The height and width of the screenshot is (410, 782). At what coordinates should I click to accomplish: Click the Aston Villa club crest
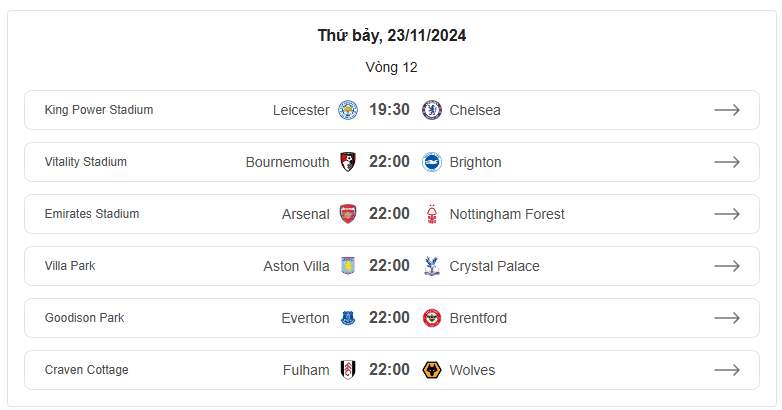[348, 266]
